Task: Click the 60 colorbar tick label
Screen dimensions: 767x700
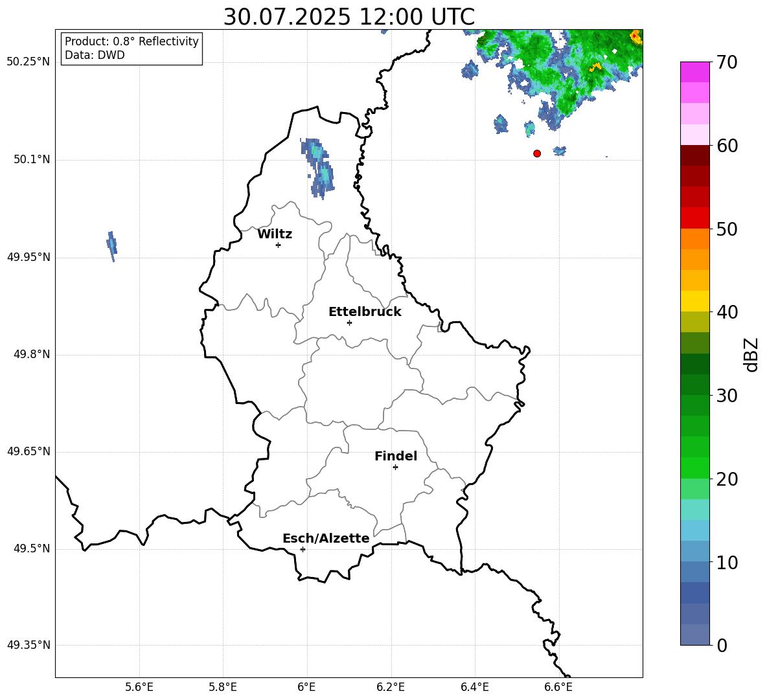Action: click(x=727, y=146)
